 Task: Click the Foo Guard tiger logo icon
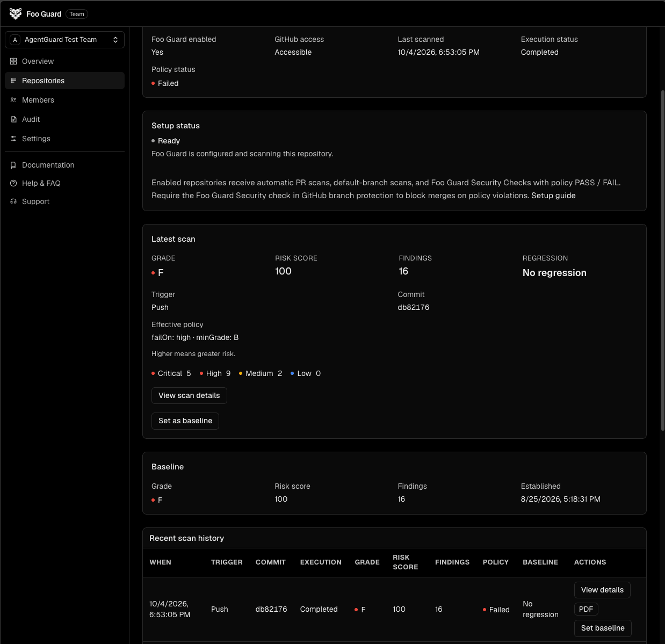coord(16,14)
